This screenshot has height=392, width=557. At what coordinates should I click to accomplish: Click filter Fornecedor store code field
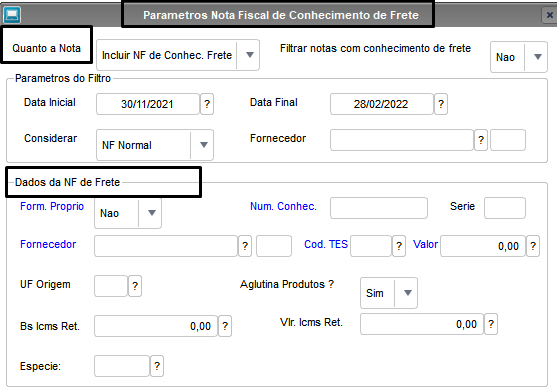coord(508,140)
